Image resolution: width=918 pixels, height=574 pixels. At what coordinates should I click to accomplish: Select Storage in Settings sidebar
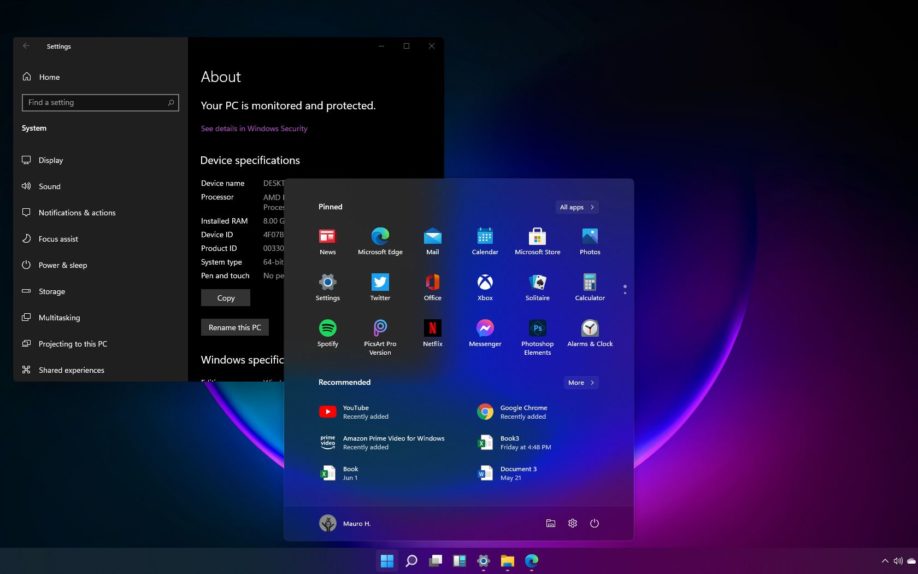43,291
